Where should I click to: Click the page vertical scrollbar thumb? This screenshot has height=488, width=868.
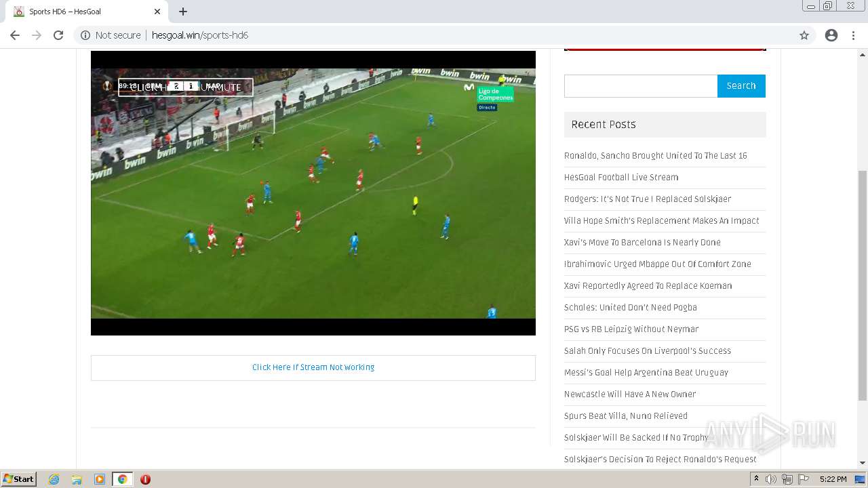tap(863, 285)
